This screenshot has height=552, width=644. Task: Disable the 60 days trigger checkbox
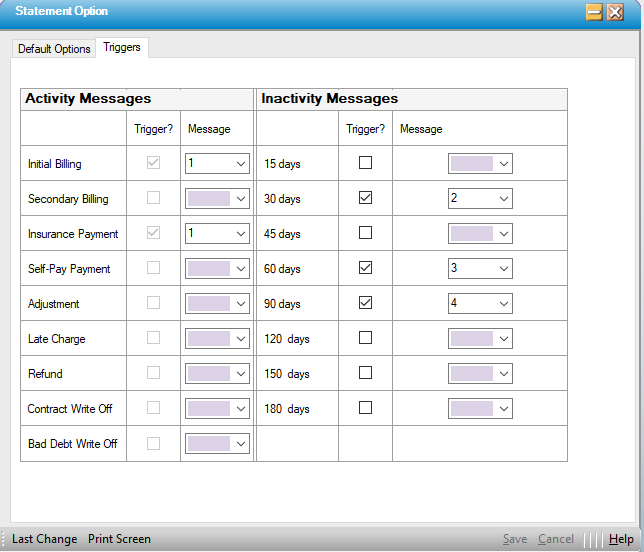(365, 268)
